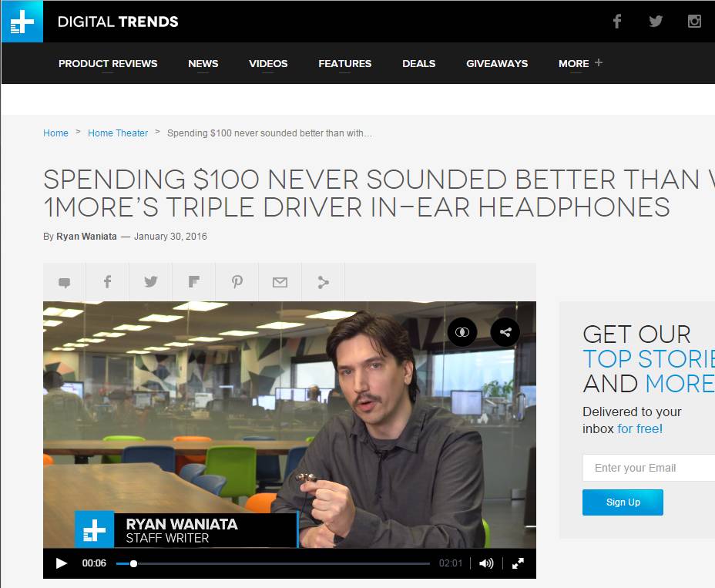Open author Ryan Waniata's profile link
The height and width of the screenshot is (588, 715).
[x=86, y=237]
